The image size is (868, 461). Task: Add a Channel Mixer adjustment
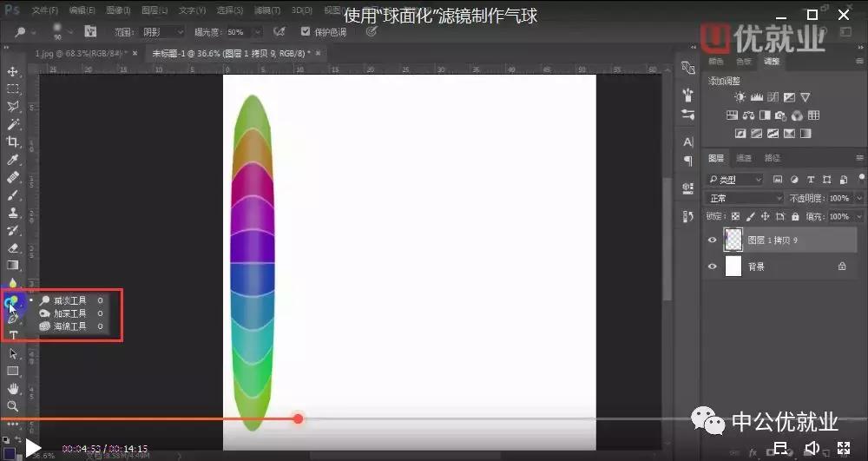(x=797, y=115)
